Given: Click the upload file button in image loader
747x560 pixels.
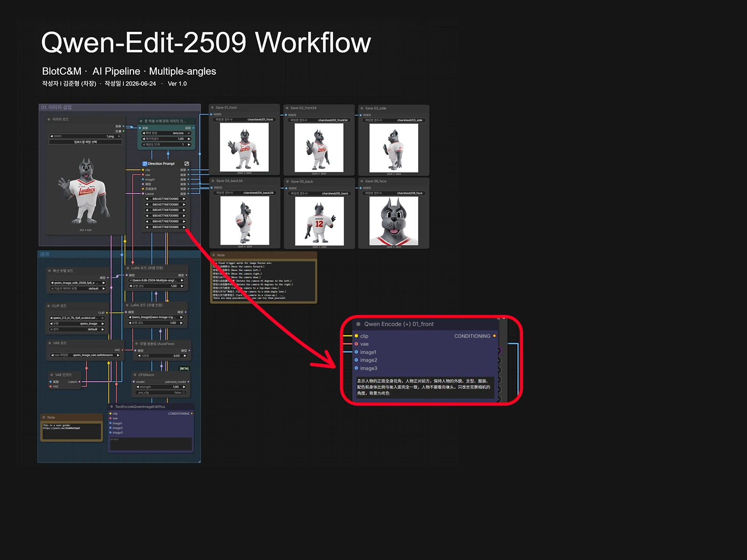Looking at the screenshot, I should 85,142.
